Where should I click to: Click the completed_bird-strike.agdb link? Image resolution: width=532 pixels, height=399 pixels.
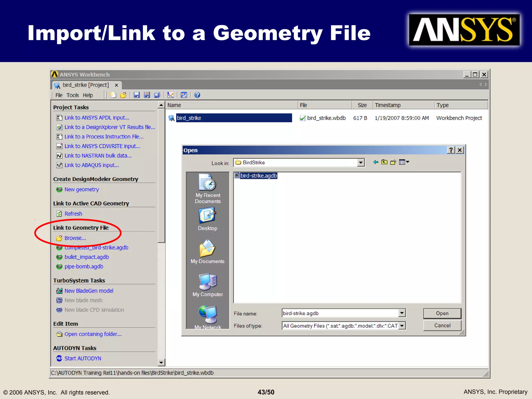[96, 248]
